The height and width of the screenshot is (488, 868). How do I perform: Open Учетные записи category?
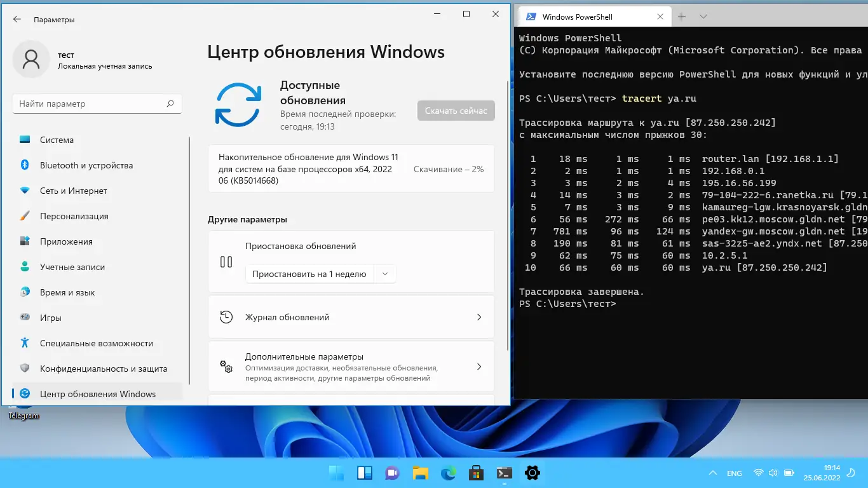[x=97, y=267]
